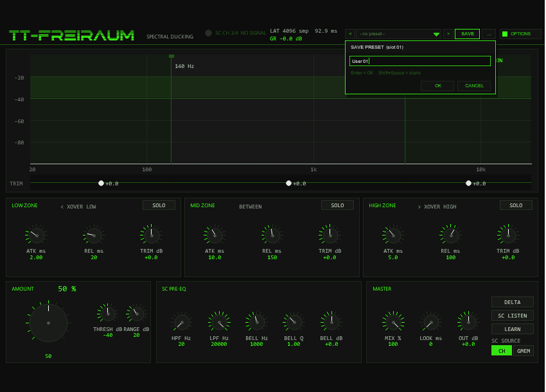This screenshot has width=546, height=392.
Task: Toggle SOLO for the Mid Zone
Action: (x=337, y=205)
